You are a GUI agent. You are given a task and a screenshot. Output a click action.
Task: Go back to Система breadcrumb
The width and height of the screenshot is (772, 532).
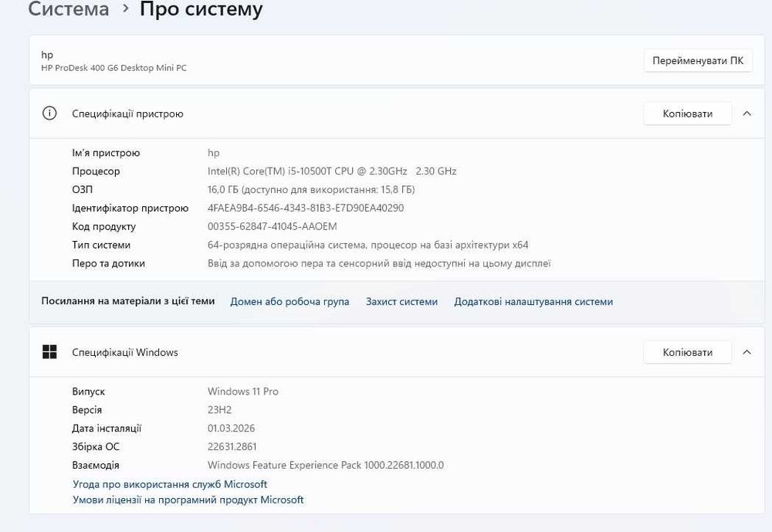(x=69, y=8)
